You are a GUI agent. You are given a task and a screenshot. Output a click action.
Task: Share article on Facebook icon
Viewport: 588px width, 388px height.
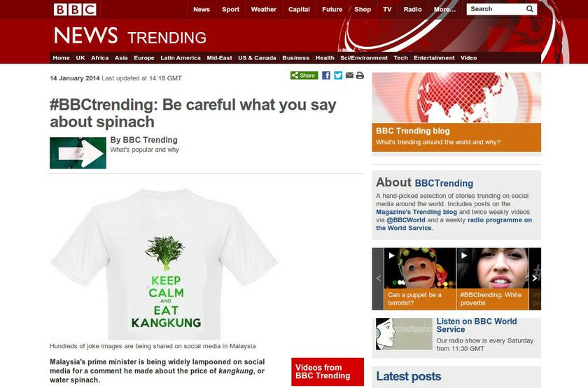(x=326, y=76)
